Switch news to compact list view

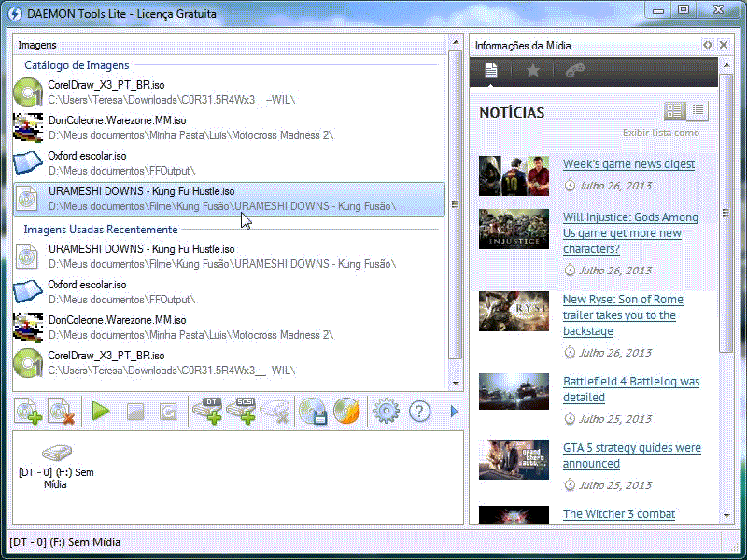698,111
